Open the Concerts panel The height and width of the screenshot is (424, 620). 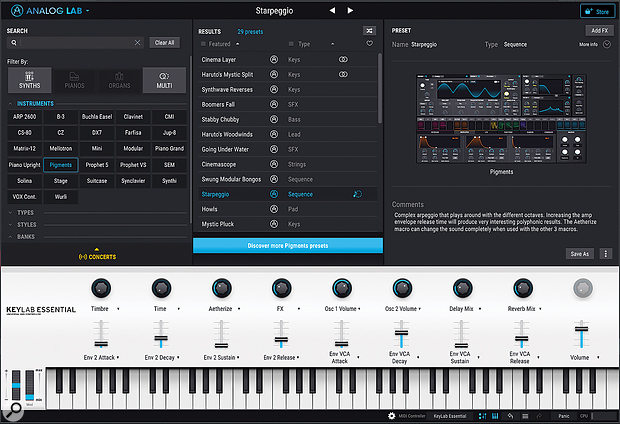97,256
